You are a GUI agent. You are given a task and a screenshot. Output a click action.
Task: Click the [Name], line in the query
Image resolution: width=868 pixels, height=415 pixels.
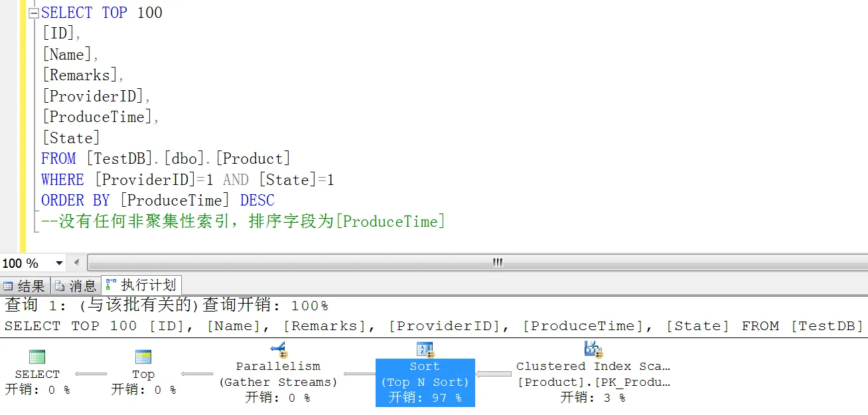pyautogui.click(x=70, y=55)
